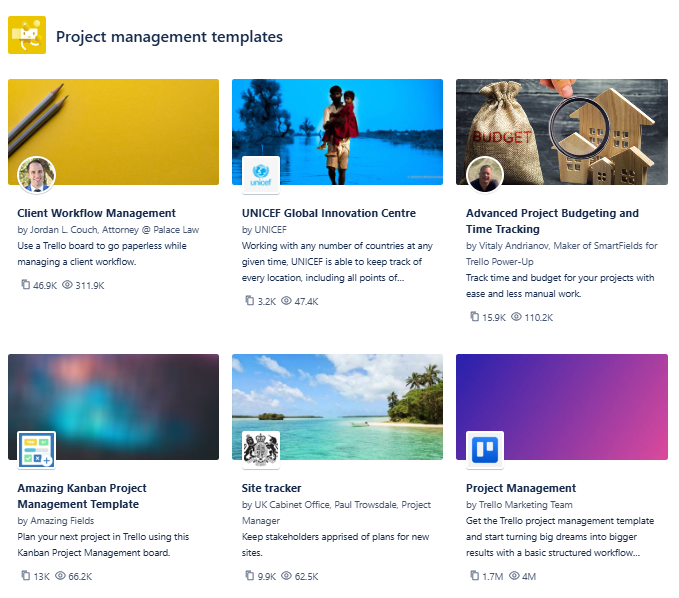This screenshot has height=598, width=679.
Task: Click the Project management templates heading
Action: (x=169, y=37)
